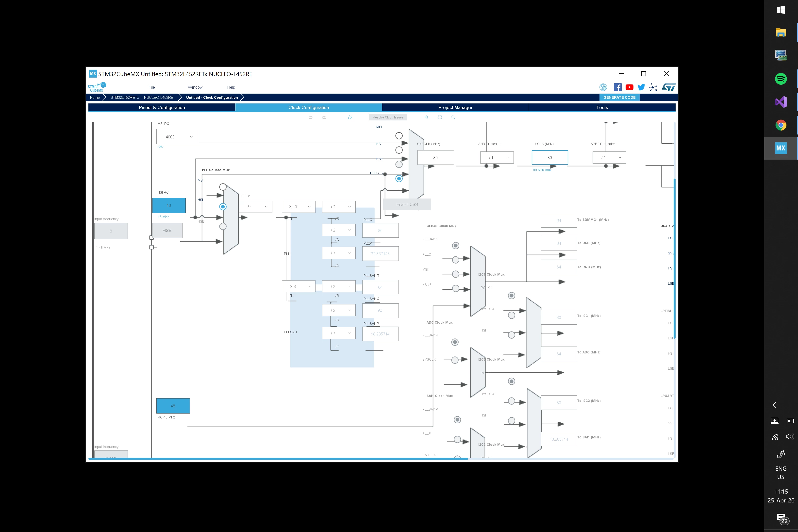Viewport: 798px width, 532px height.
Task: Click the HSE oscillator block button
Action: [167, 230]
